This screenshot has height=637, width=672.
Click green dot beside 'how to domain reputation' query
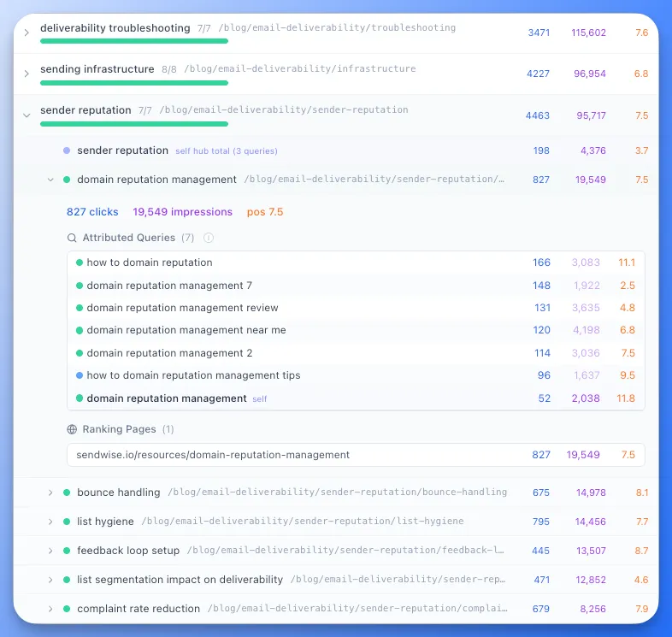pyautogui.click(x=80, y=262)
